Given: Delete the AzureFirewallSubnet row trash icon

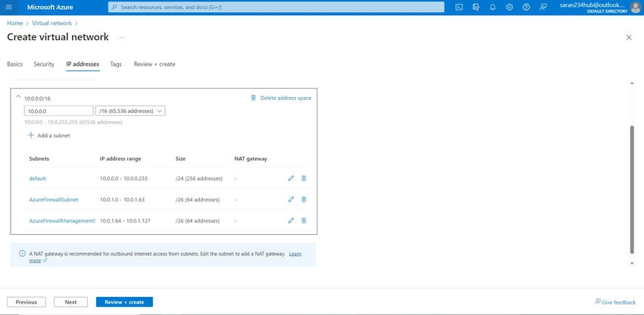Looking at the screenshot, I should (x=304, y=199).
